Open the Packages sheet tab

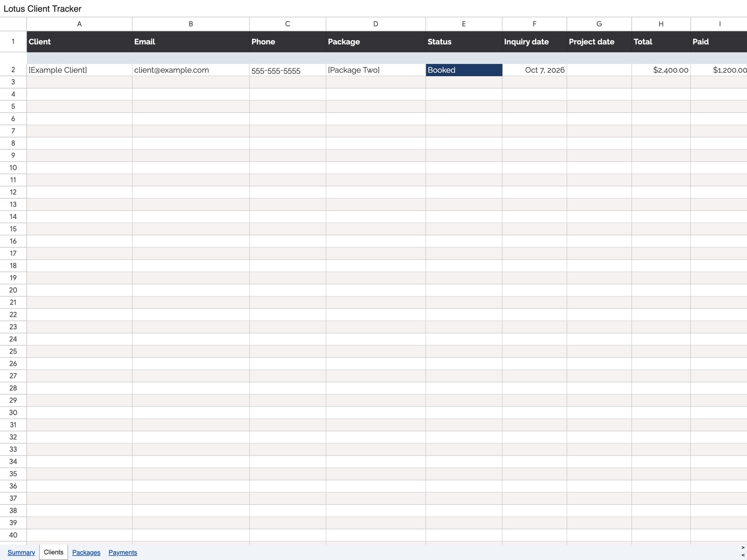click(86, 553)
